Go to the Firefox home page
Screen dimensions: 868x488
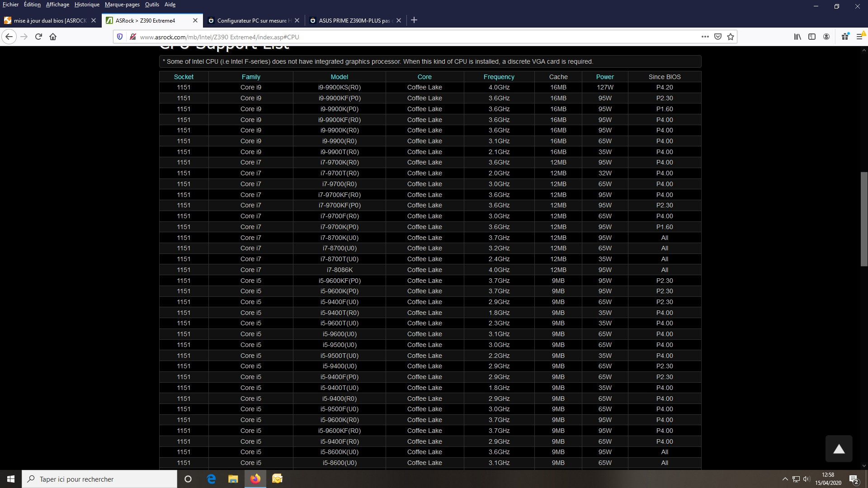coord(53,37)
